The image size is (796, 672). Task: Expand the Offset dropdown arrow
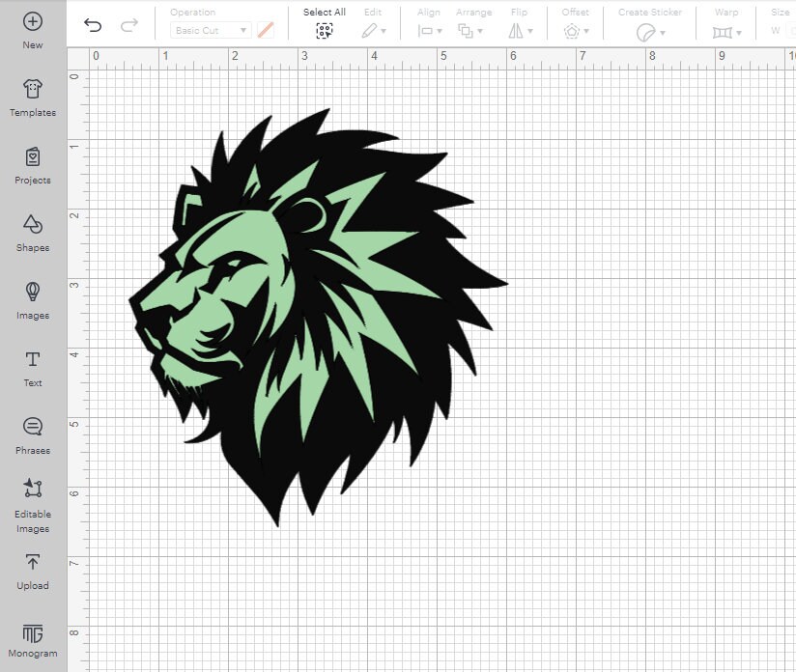(x=586, y=32)
